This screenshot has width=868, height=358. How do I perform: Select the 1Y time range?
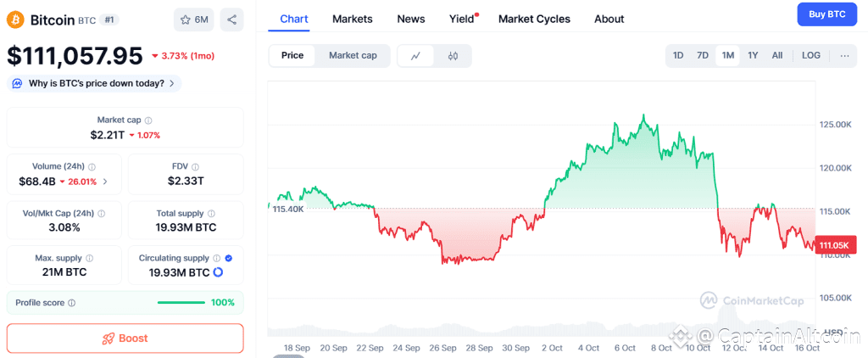click(753, 56)
